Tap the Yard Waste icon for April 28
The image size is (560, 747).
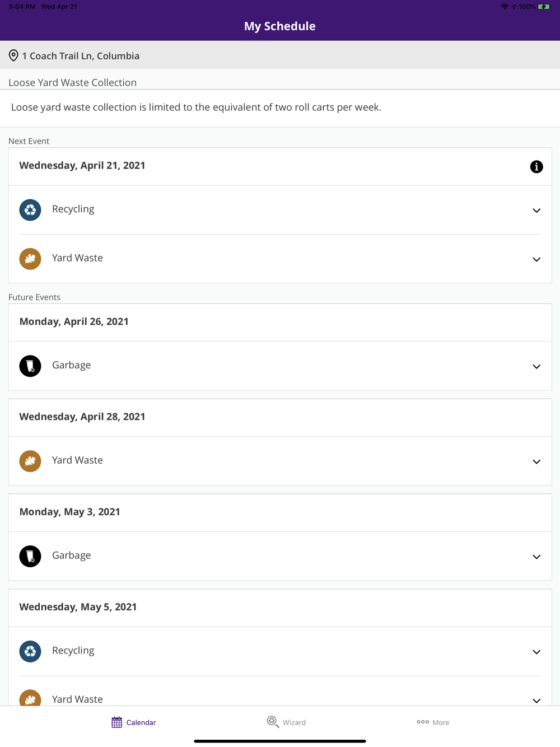(30, 461)
